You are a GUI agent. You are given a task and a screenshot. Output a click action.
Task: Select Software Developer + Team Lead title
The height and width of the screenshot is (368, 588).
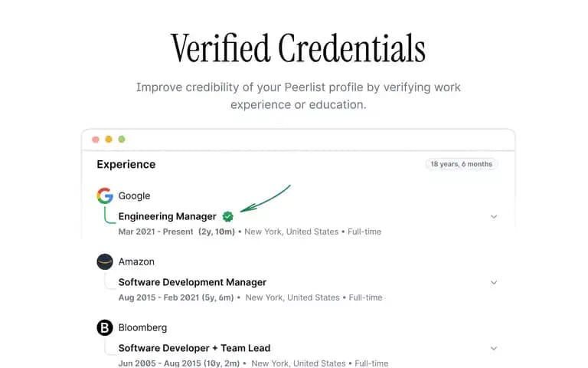click(194, 349)
